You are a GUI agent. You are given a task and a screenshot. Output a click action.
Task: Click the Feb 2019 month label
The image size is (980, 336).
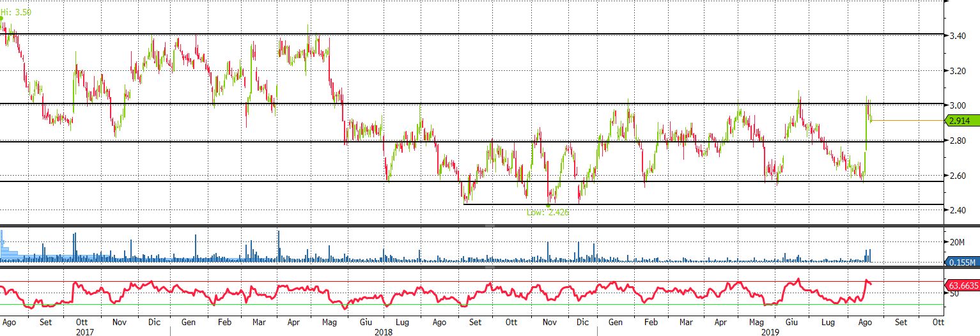click(651, 323)
